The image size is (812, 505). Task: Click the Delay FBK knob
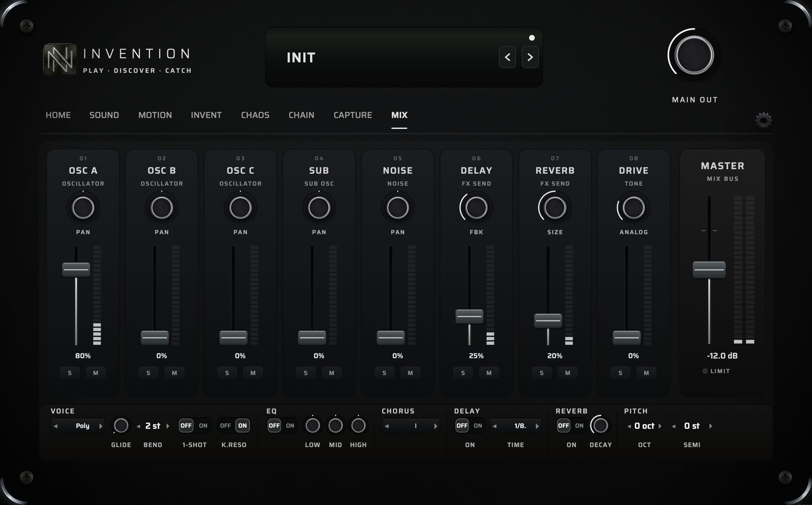(477, 208)
